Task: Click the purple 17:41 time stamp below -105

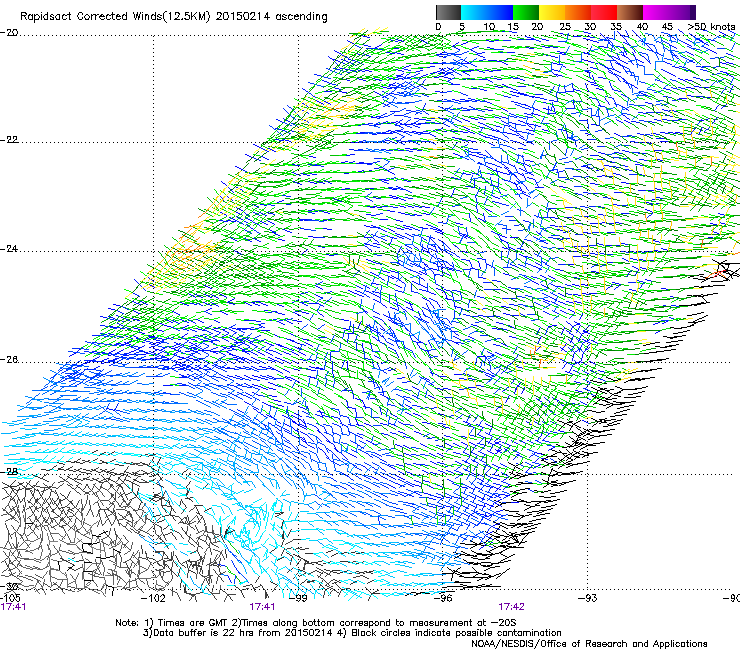Action: pos(13,607)
